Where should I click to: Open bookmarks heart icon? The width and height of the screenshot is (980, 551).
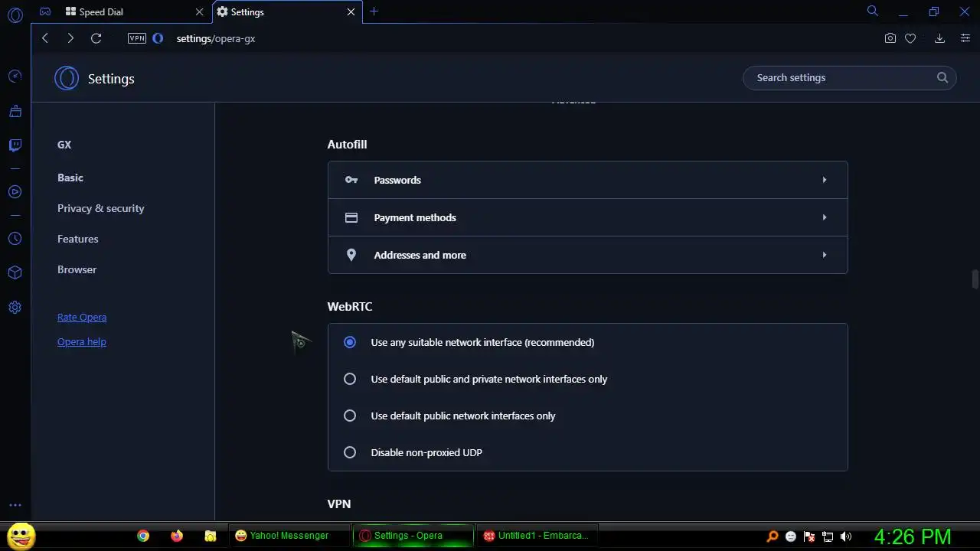[x=910, y=38]
